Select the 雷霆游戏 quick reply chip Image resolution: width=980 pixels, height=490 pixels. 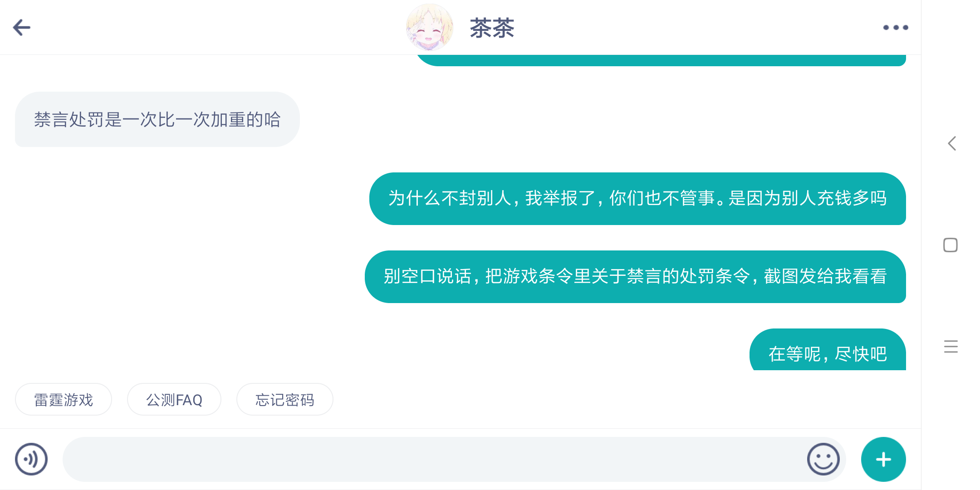click(x=64, y=400)
